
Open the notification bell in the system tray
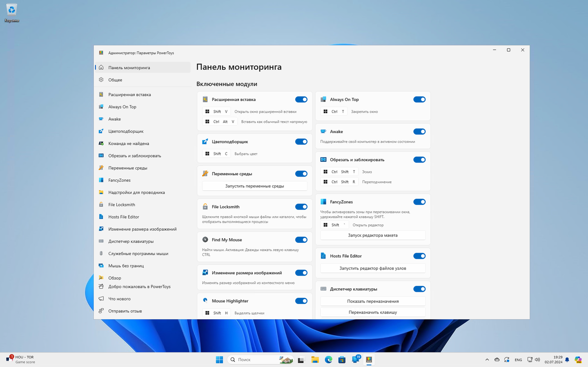pos(567,360)
